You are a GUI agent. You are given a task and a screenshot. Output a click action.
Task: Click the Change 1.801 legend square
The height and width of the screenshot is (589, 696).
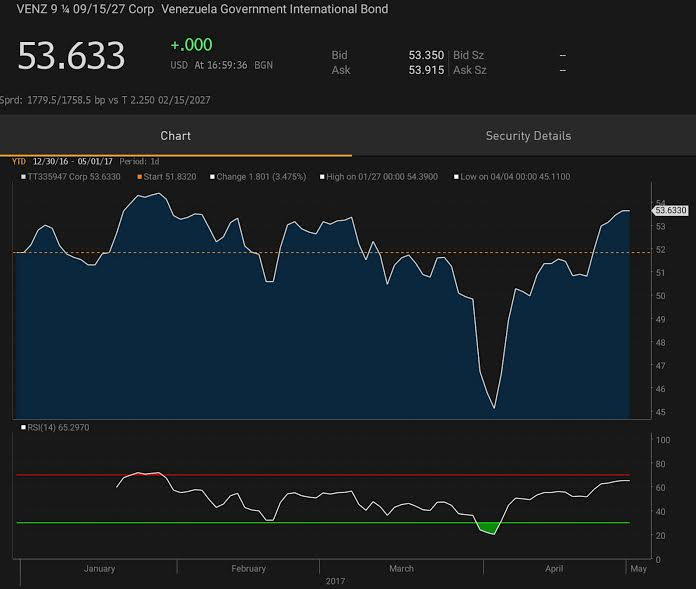tap(212, 177)
